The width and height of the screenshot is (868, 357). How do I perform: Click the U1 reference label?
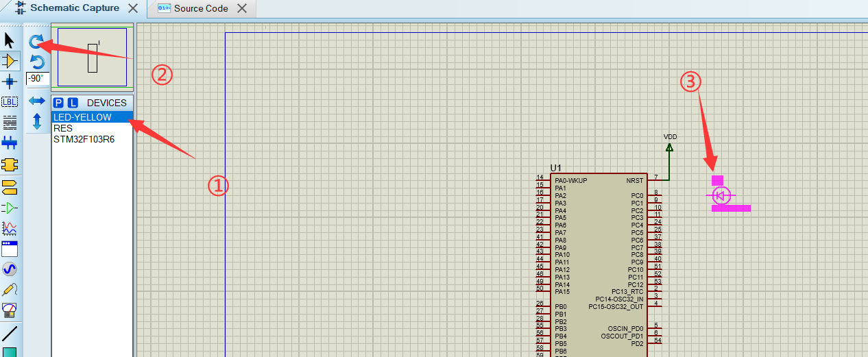click(555, 168)
